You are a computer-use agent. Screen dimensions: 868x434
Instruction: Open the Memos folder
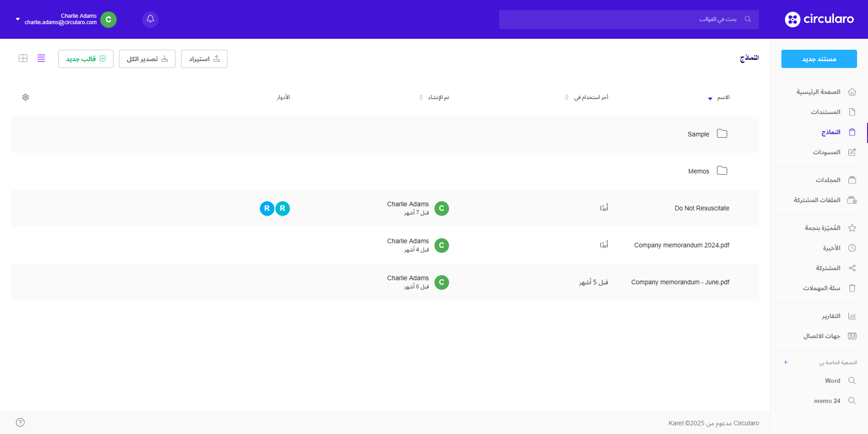pos(699,171)
